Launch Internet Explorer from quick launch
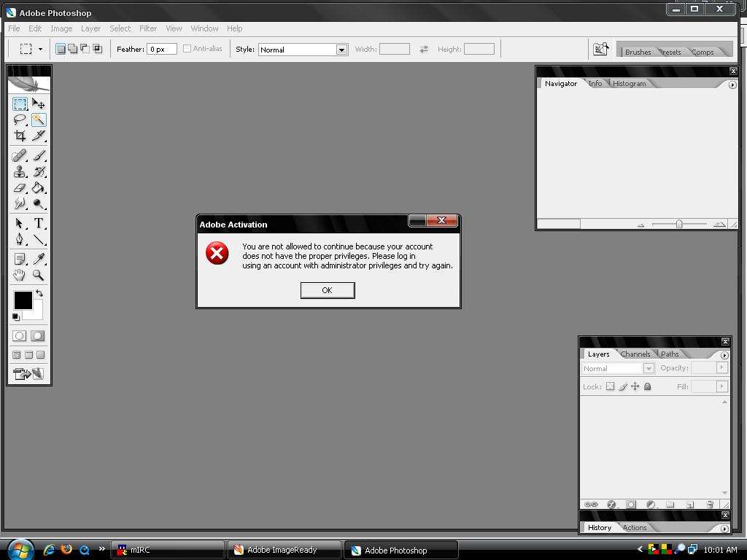 pyautogui.click(x=49, y=550)
